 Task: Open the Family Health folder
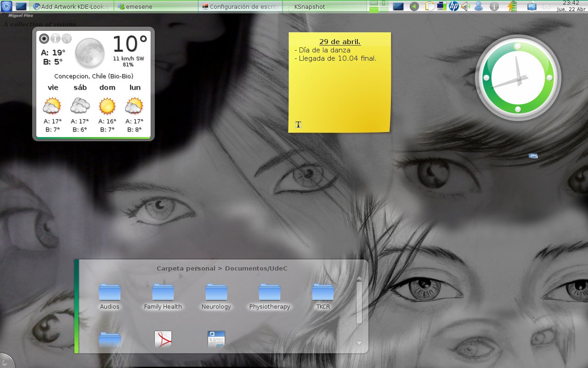point(163,297)
